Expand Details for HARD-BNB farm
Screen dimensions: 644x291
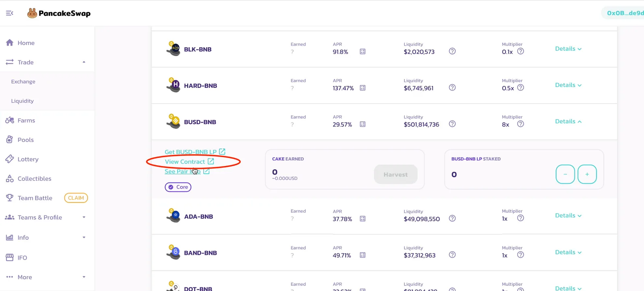[568, 85]
